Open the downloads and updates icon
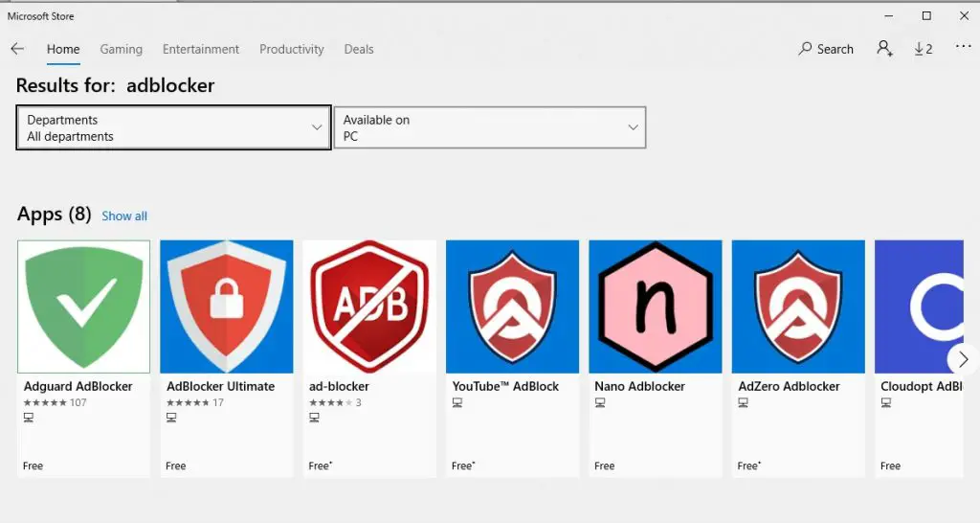Image resolution: width=980 pixels, height=523 pixels. 924,49
